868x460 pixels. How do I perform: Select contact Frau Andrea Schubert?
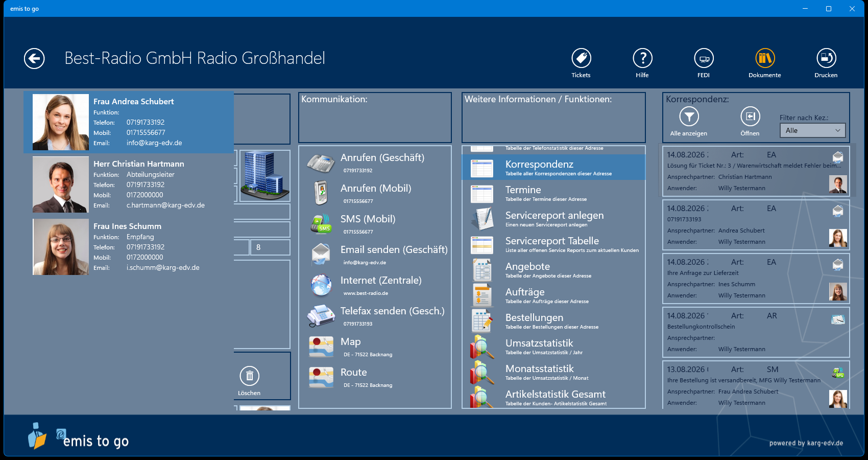[x=129, y=122]
